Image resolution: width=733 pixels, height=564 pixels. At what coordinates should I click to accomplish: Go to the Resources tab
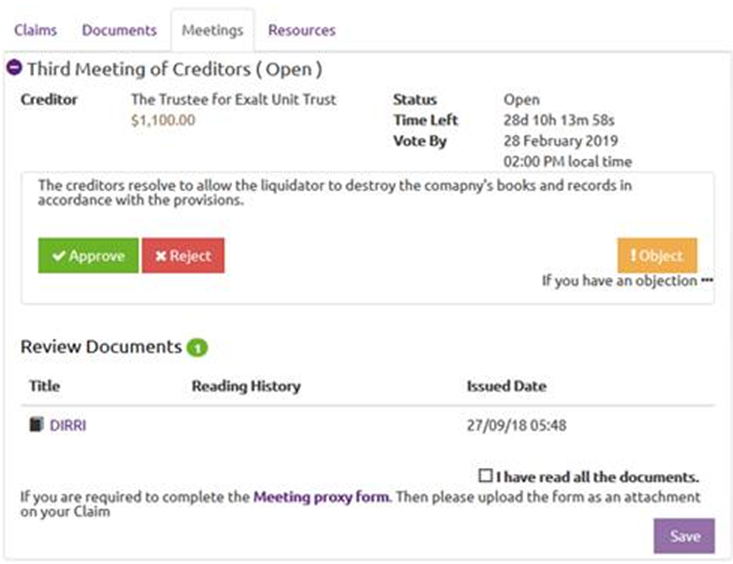[302, 30]
